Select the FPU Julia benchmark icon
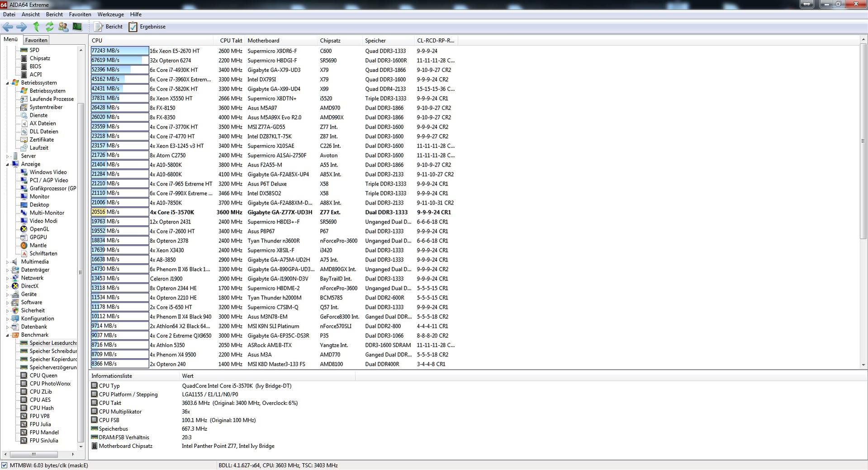868x470 pixels. coord(24,425)
